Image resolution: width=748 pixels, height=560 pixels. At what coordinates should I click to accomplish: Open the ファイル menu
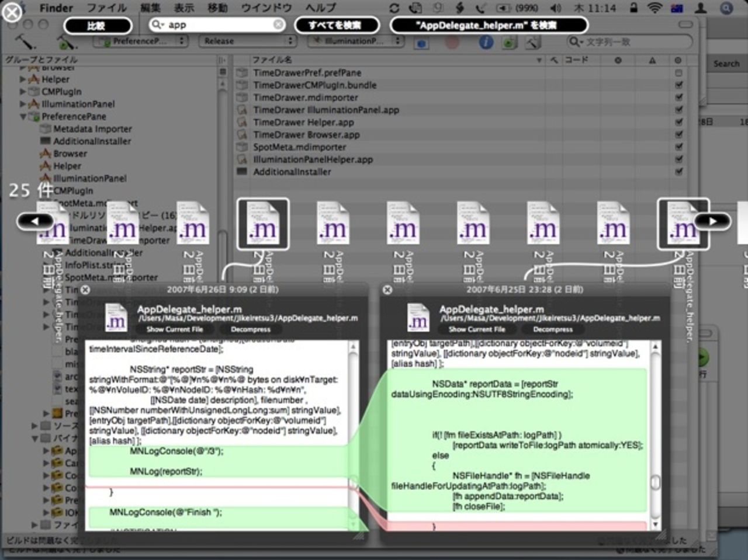tap(106, 8)
